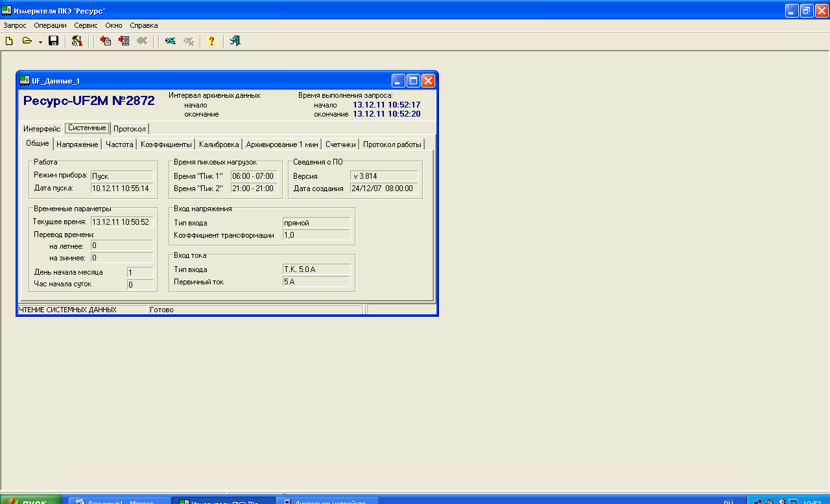Image resolution: width=830 pixels, height=504 pixels.
Task: Click the Измерители ПКЭ taskbar button
Action: (223, 501)
